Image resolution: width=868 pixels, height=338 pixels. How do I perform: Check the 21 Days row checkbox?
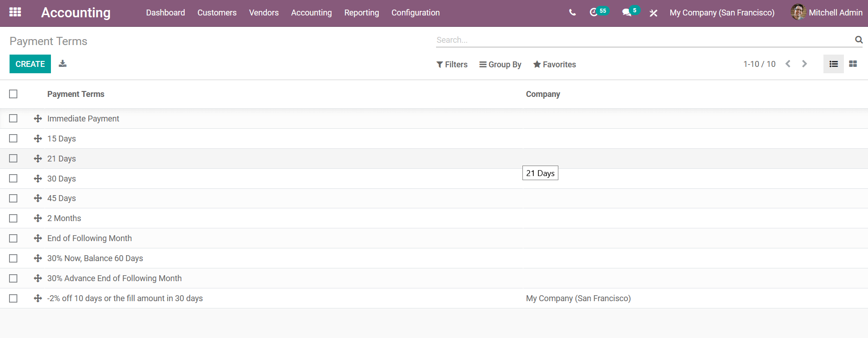click(x=13, y=158)
